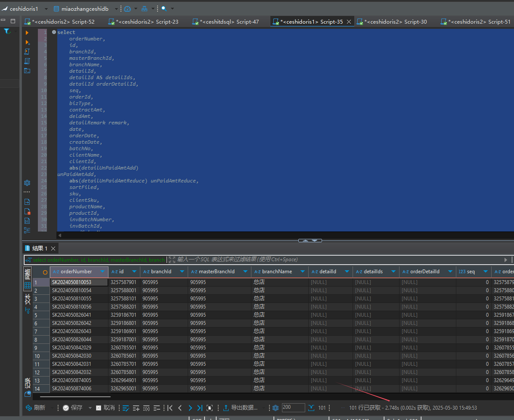Close the ceshidoris1 Script-35 tab
This screenshot has width=514, height=420.
point(349,22)
